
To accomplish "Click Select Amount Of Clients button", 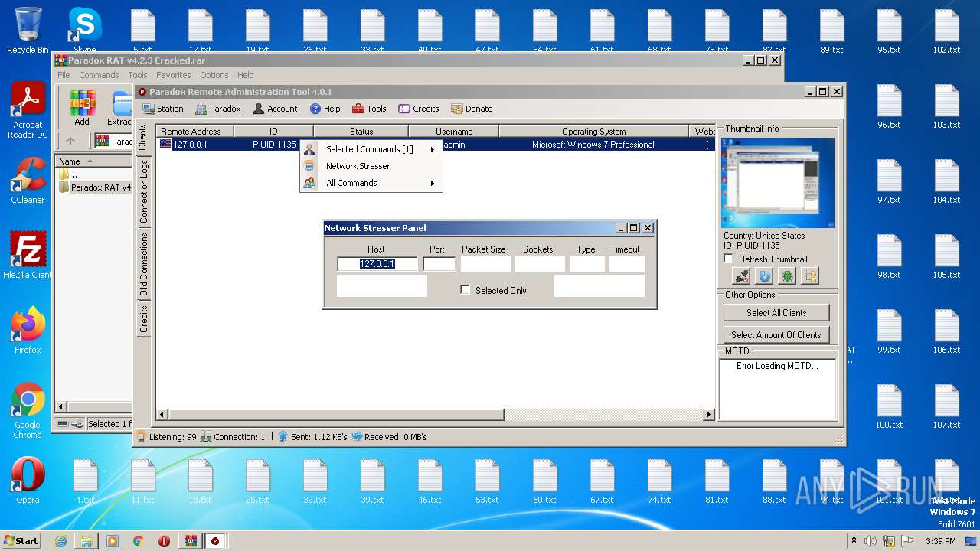I will pyautogui.click(x=776, y=334).
